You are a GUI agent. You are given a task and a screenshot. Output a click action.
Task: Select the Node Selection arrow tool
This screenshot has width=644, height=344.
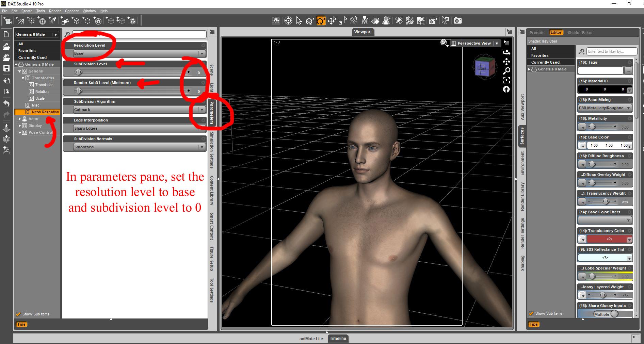(299, 21)
